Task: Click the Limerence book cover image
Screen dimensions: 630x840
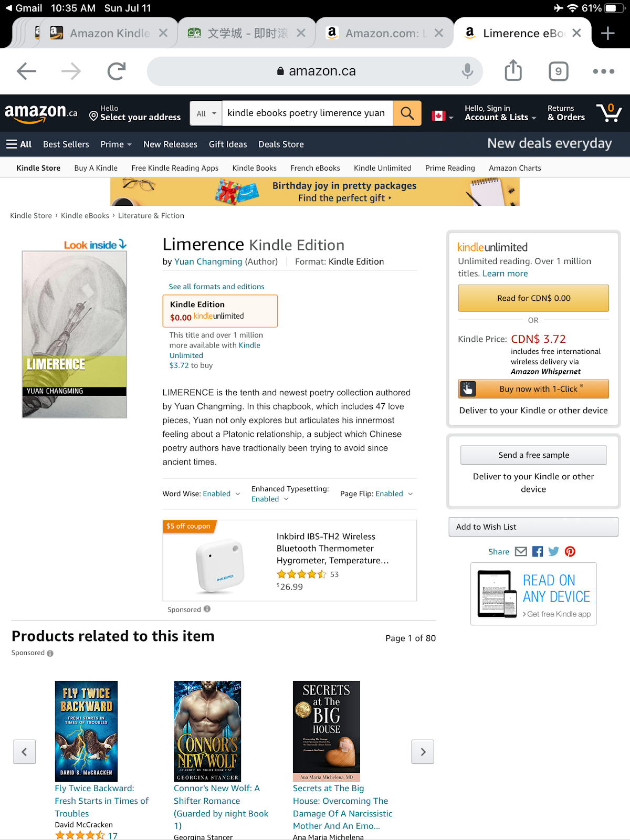Action: tap(75, 334)
